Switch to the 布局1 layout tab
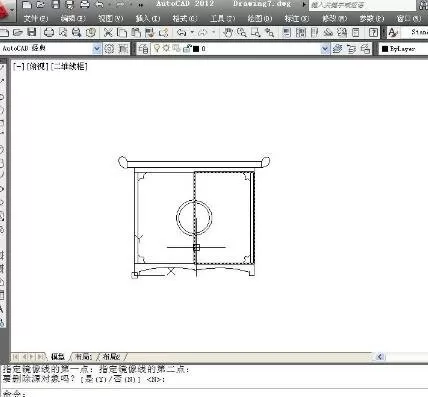The height and width of the screenshot is (397, 428). 83,356
